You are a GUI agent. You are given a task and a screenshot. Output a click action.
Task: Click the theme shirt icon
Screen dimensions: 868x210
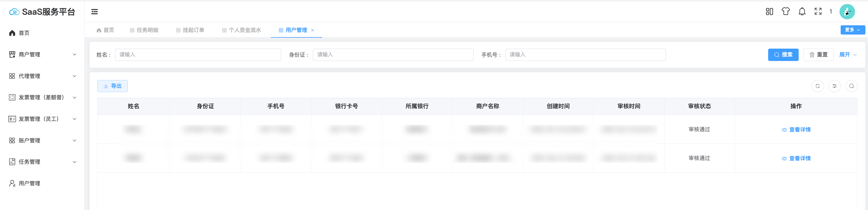(785, 12)
